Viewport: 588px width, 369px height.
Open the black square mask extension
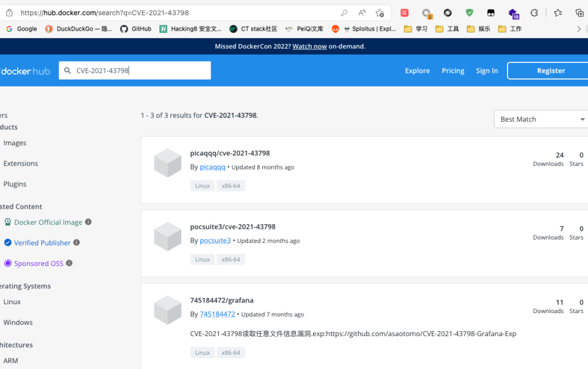point(490,13)
